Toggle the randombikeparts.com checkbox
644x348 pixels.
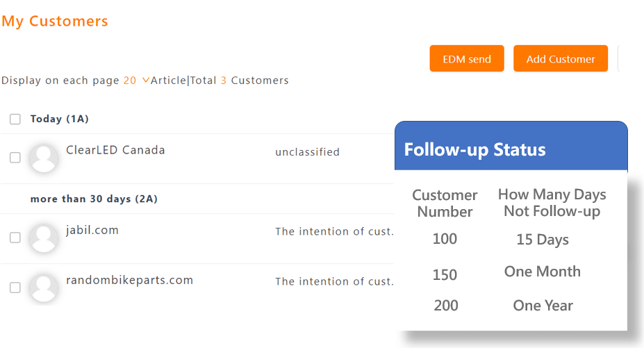pos(15,288)
